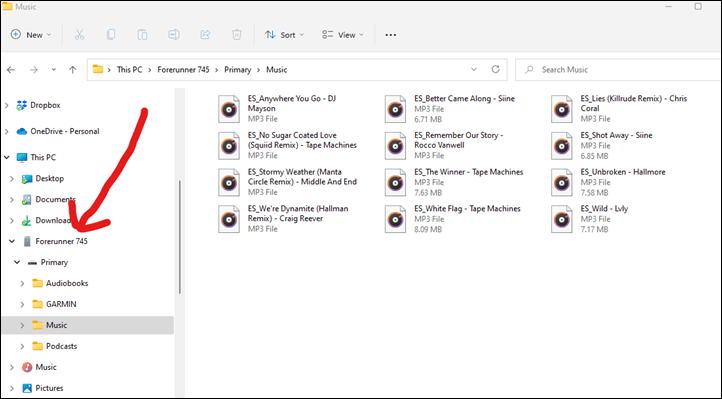Image resolution: width=722 pixels, height=399 pixels.
Task: Click the Paste clipboard icon
Action: tap(142, 35)
